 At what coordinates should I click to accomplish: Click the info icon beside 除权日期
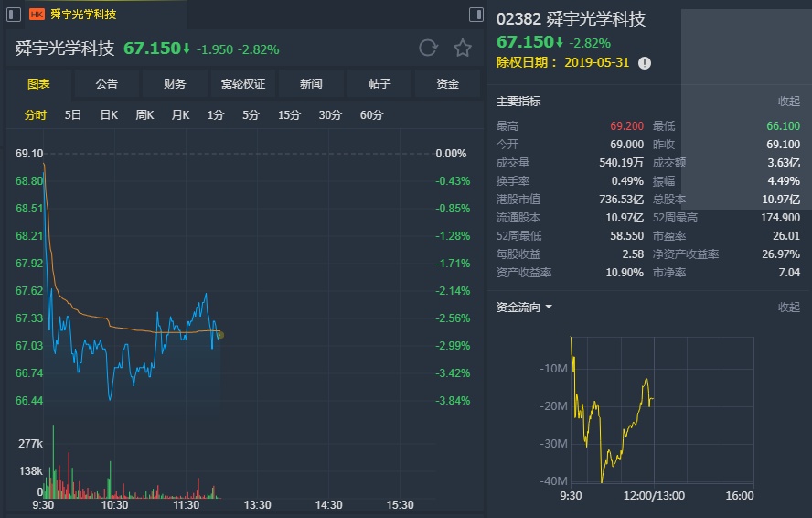point(645,63)
